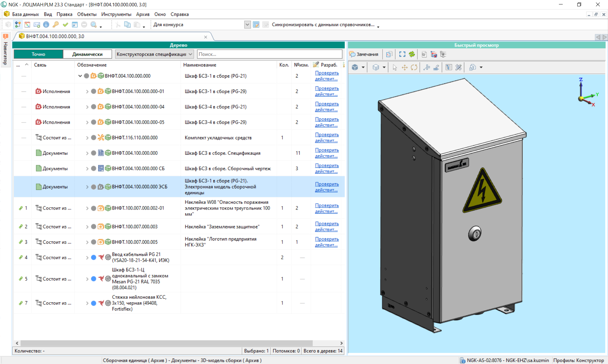Click in the Поиск search field
Screen dimensions: 608x364
[269, 54]
